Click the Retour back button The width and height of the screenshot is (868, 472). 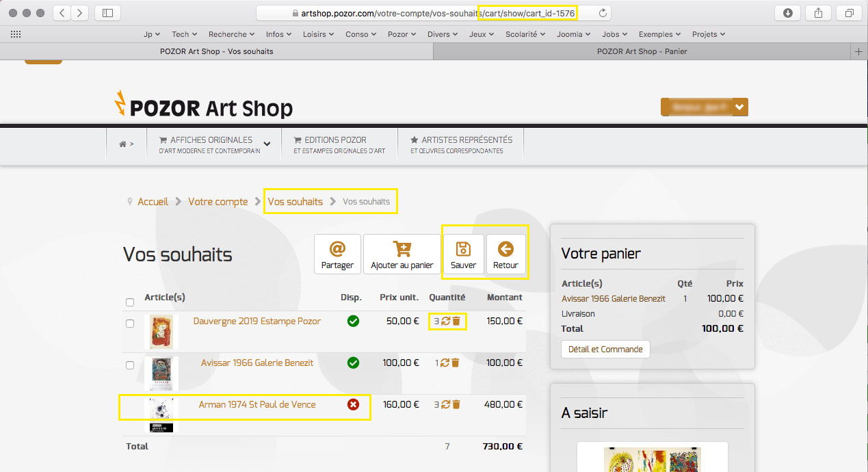point(505,254)
